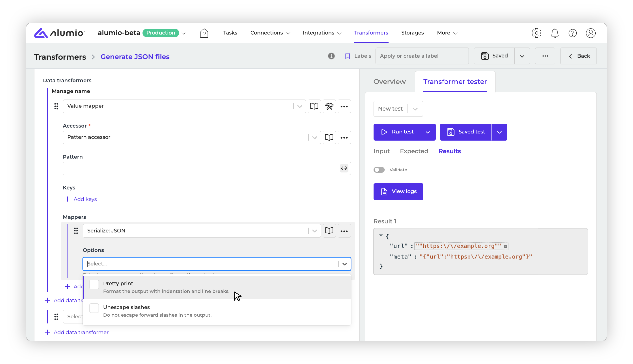
Task: Open the Value mapper tools icon
Action: tap(329, 106)
